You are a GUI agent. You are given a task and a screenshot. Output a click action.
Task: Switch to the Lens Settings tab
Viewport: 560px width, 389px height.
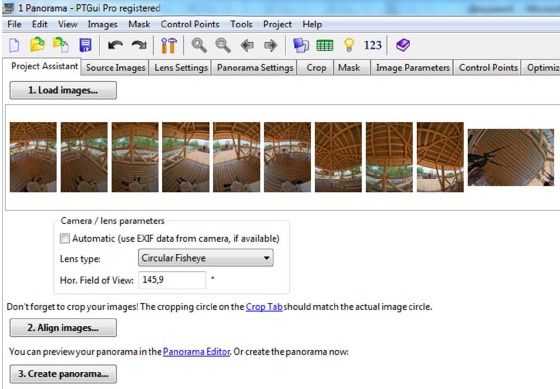tap(181, 68)
